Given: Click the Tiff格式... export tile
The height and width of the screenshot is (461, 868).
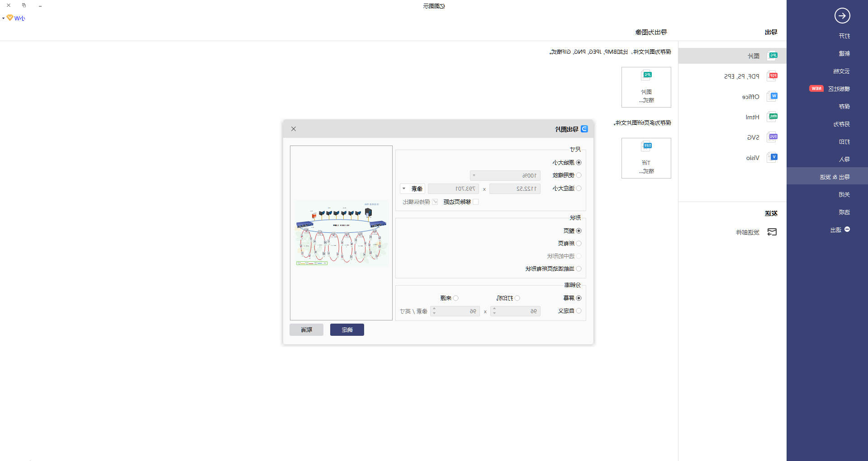Looking at the screenshot, I should pyautogui.click(x=646, y=158).
